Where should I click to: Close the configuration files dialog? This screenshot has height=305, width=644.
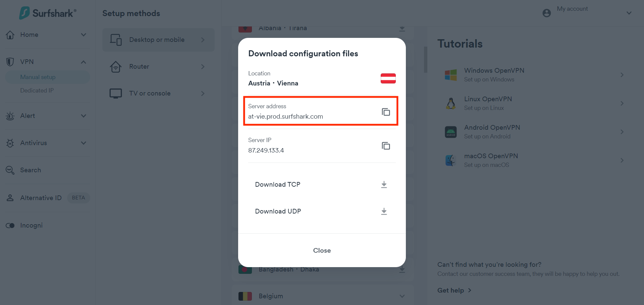(x=322, y=250)
